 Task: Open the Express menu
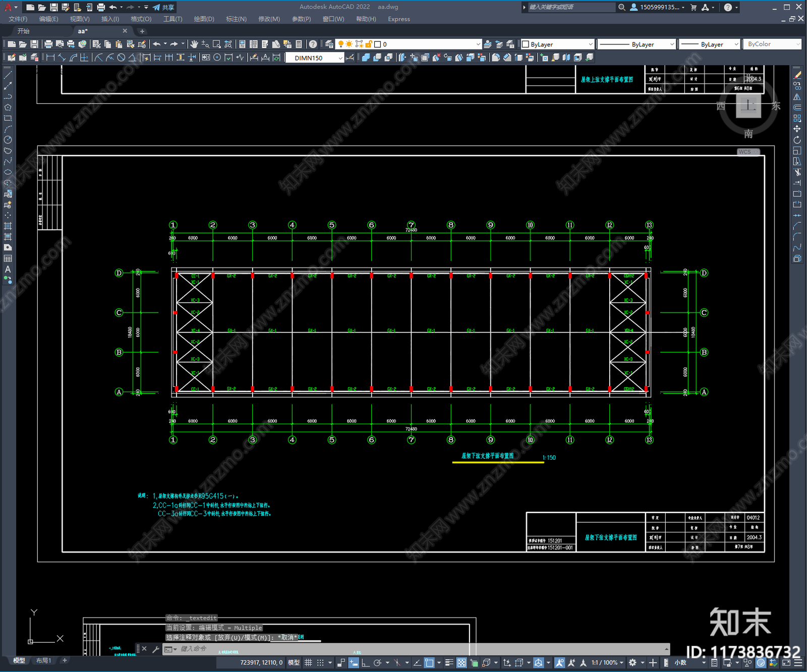tap(399, 19)
